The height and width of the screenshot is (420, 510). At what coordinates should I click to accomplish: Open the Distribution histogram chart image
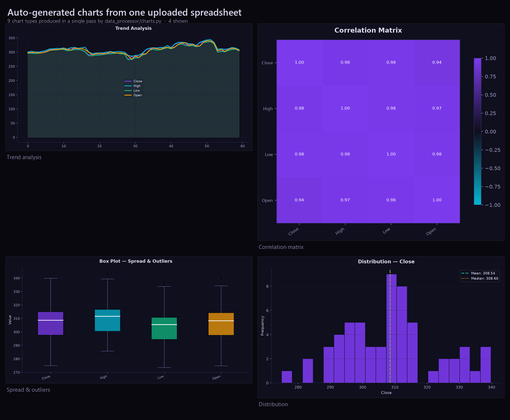[x=381, y=327]
